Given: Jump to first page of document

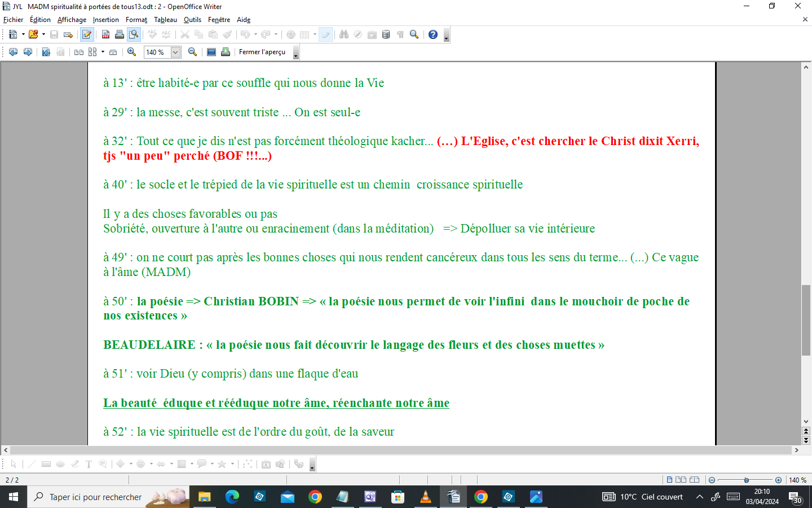Looking at the screenshot, I should [46, 52].
